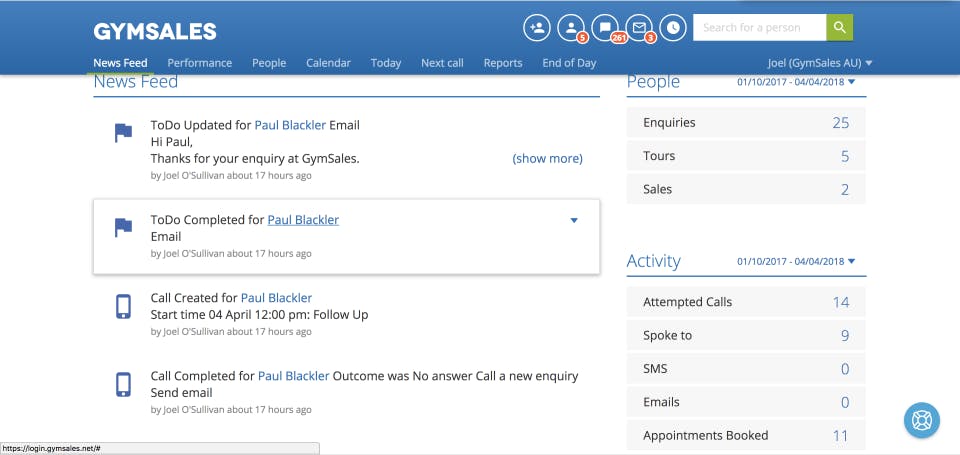Viewport: 960px width, 455px height.
Task: Open Paul Blackler link in Call Completed entry
Action: click(293, 376)
